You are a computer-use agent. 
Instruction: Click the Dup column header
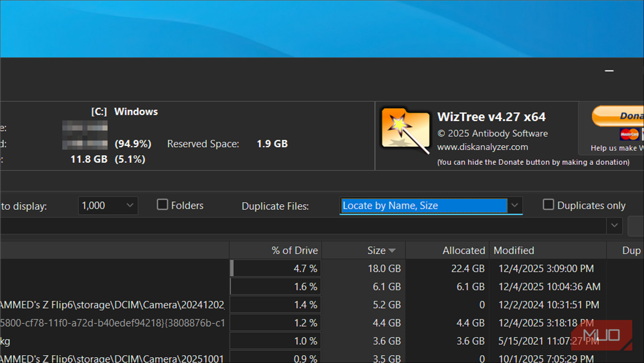click(626, 250)
